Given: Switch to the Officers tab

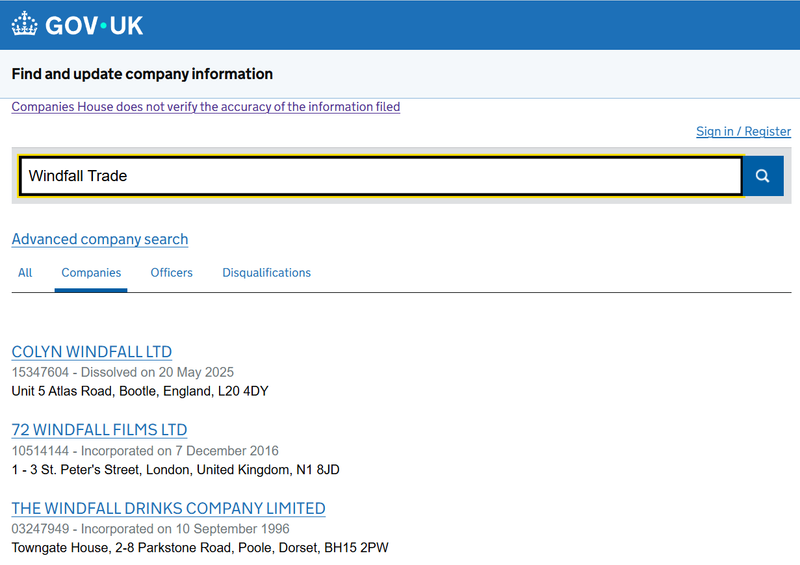Looking at the screenshot, I should tap(171, 273).
